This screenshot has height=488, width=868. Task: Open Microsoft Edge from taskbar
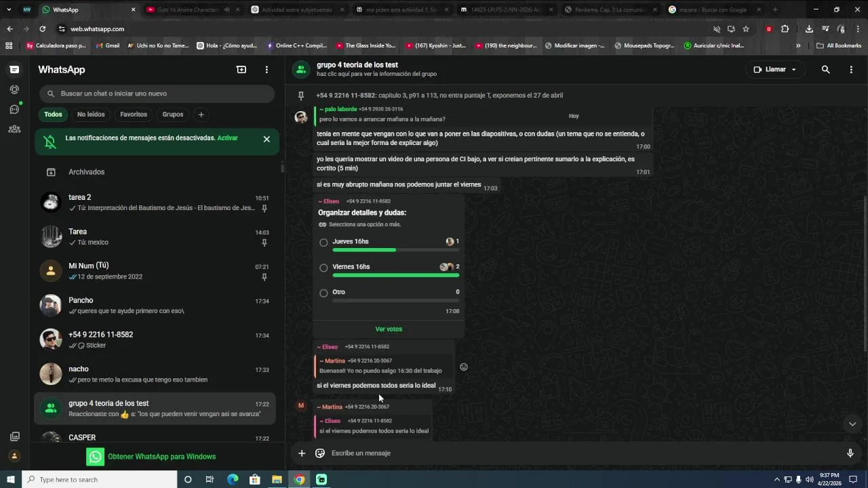pos(233,479)
